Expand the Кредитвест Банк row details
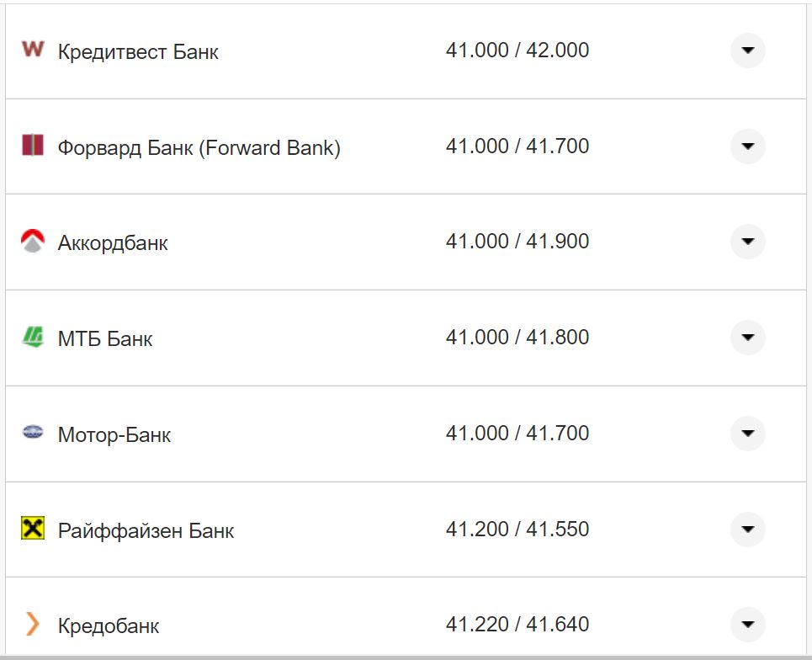 [x=747, y=51]
